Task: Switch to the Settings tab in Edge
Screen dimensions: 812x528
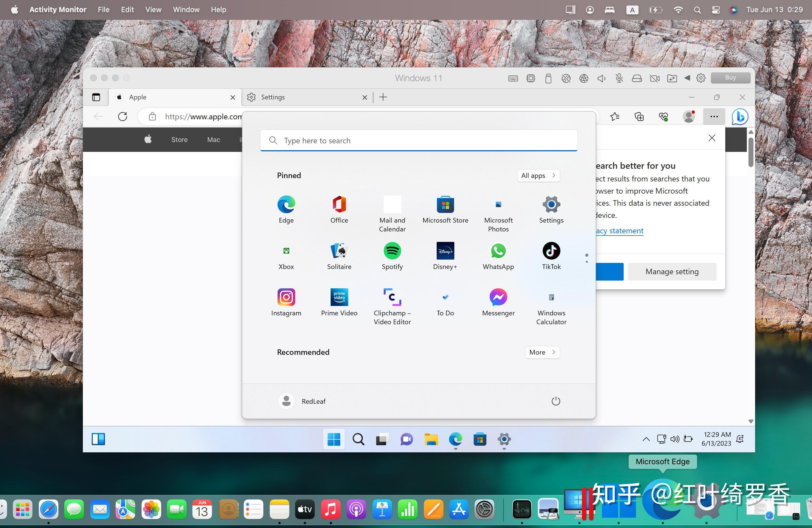Action: 273,97
